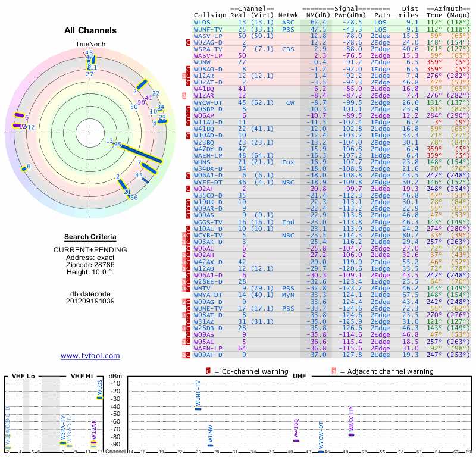Open the www.tvfool.com link
Screen dimensions: 476x457
tap(90, 356)
